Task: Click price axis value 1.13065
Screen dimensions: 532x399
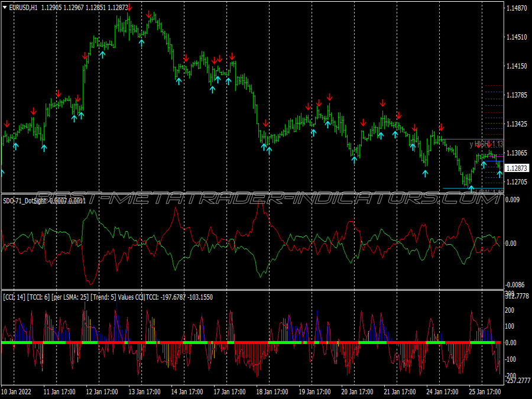Action: coord(517,153)
